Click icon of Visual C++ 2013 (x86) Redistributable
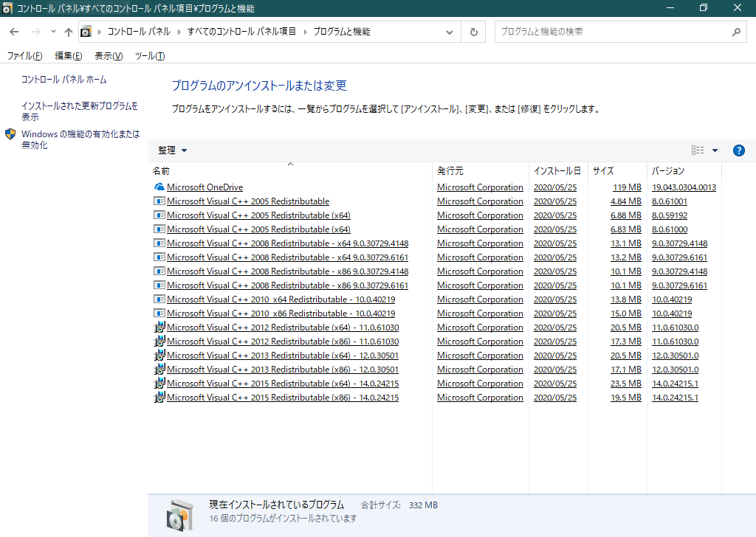This screenshot has width=756, height=537. (x=159, y=369)
